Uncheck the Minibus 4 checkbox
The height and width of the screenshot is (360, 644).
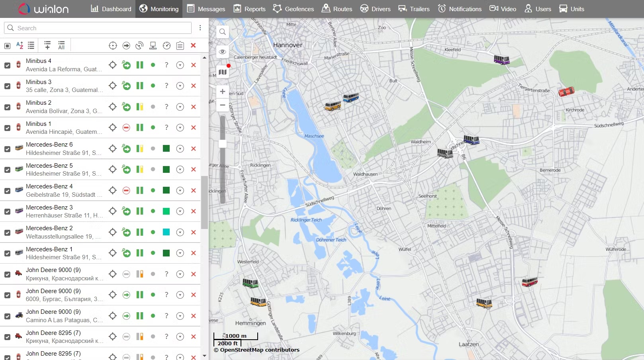(7, 65)
